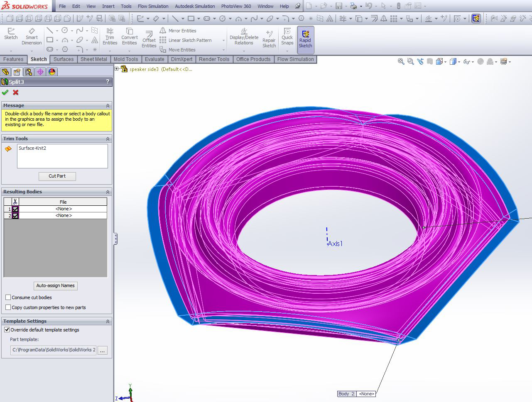Switch to the Mold Tools tab
Screen dimensions: 532x402
pos(126,59)
